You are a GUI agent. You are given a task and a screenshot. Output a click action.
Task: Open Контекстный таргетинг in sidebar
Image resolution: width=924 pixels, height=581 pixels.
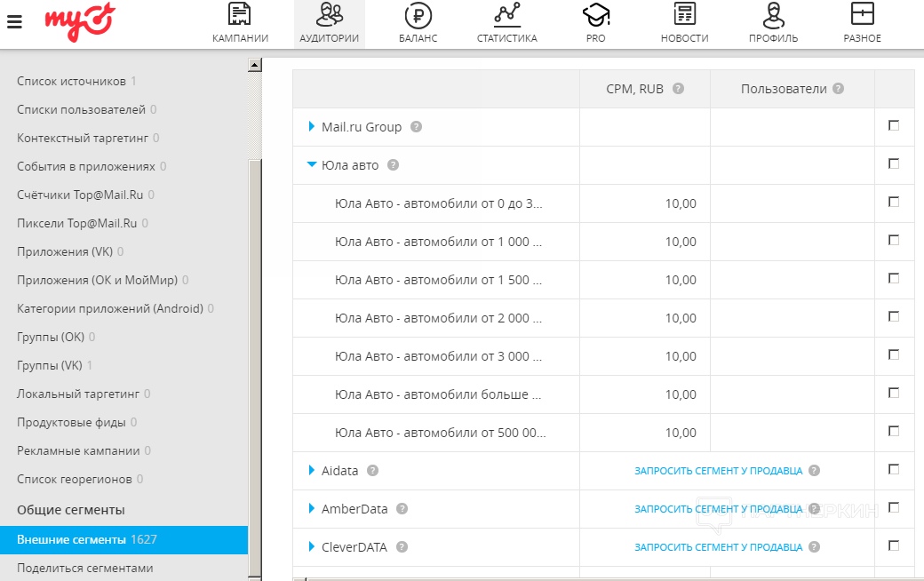83,138
